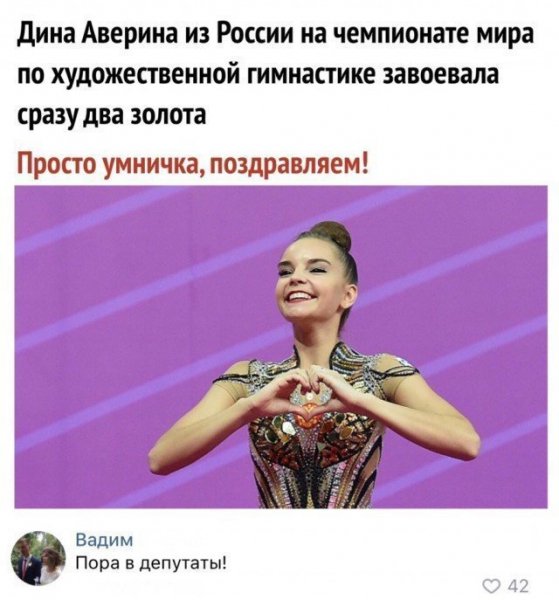Open the gymnast photo on purple background
Viewport: 559px width, 600px height.
pos(281,347)
